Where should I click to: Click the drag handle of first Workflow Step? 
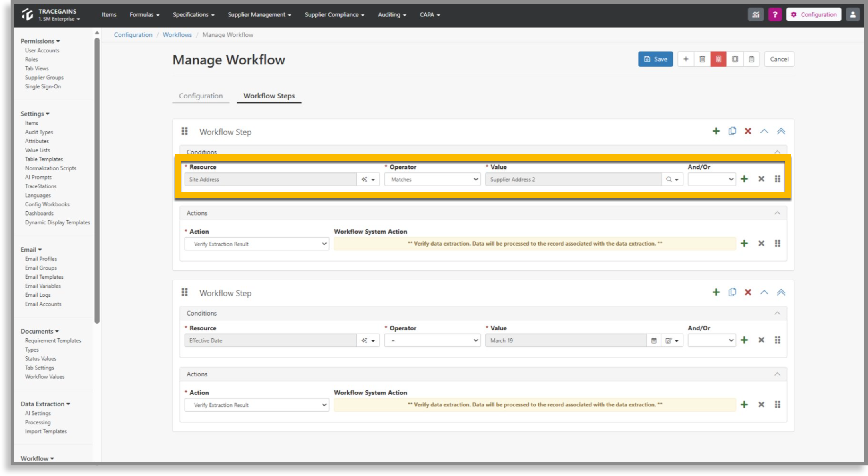[185, 131]
